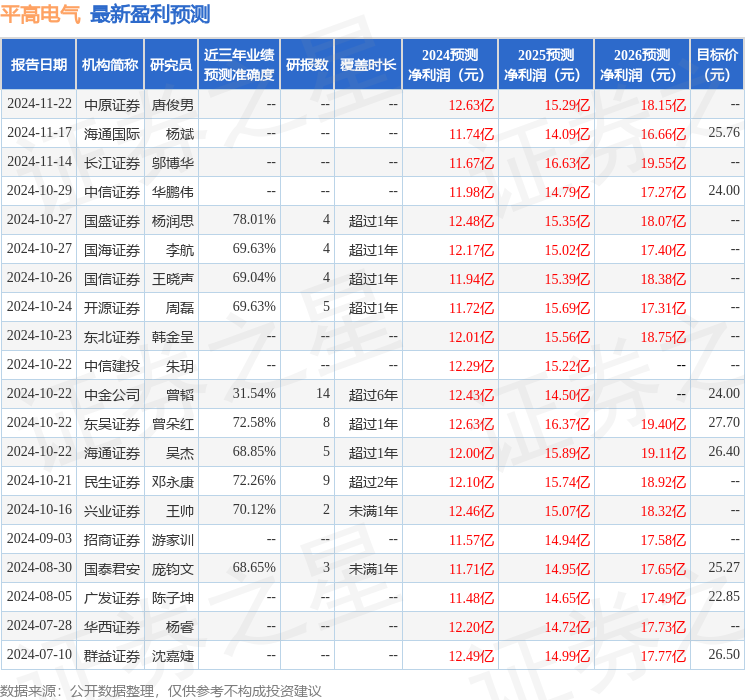Viewport: 745px width, 700px height.
Task: Click analyst 华鹏伟
Action: [x=173, y=192]
